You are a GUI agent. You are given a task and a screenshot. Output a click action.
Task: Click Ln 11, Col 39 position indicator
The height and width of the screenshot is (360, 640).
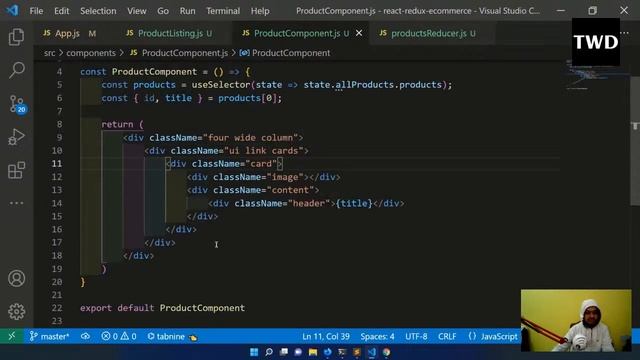pyautogui.click(x=326, y=336)
